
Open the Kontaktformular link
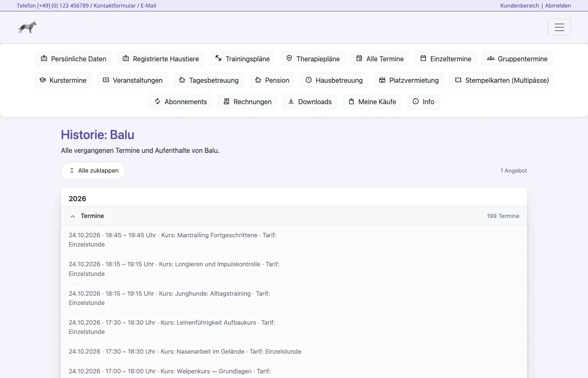115,5
